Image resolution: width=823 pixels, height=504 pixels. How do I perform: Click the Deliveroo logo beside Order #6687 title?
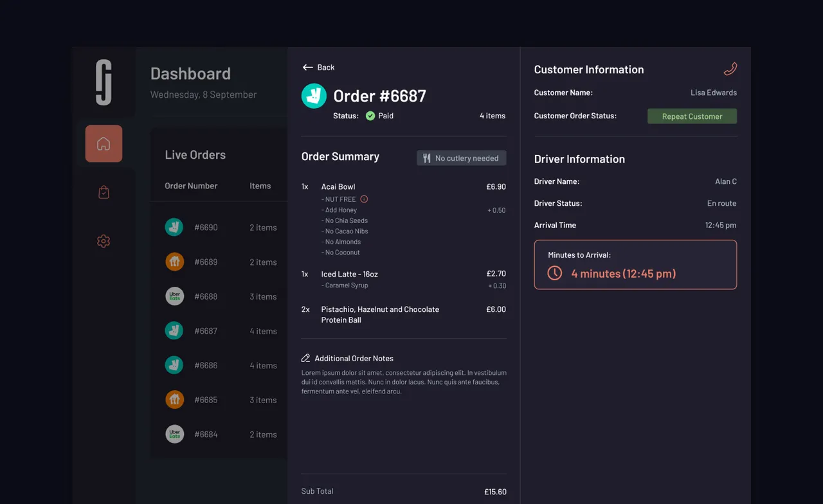[314, 96]
